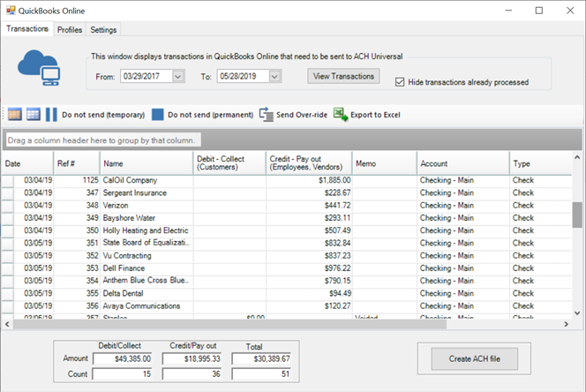
Task: Click the orange grid view icon
Action: pos(15,114)
